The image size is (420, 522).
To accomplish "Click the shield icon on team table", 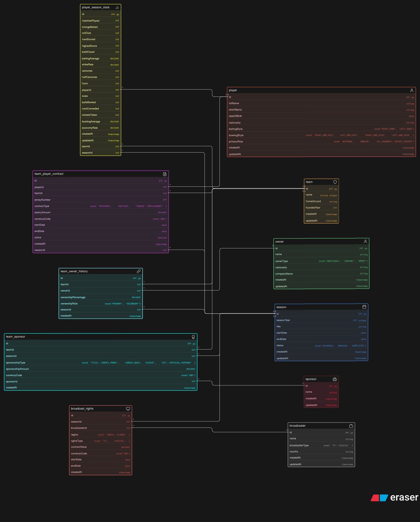I will 335,182.
